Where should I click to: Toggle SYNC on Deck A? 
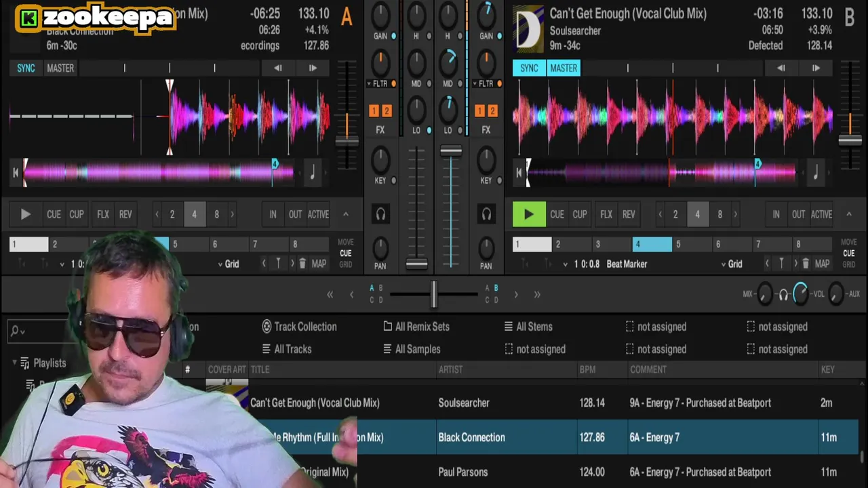click(x=26, y=68)
